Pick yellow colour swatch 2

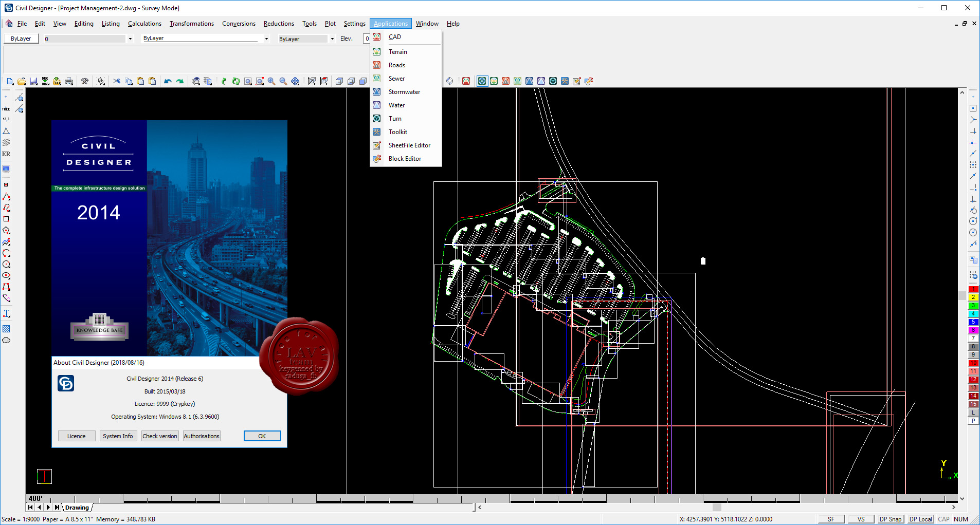pyautogui.click(x=973, y=297)
